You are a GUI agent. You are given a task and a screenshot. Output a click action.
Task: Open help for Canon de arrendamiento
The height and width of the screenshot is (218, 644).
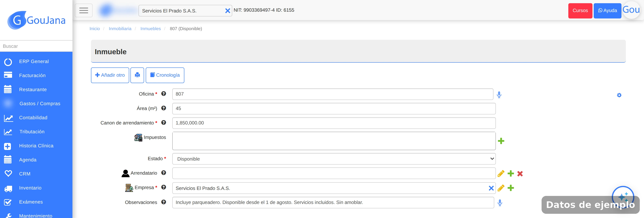[163, 123]
